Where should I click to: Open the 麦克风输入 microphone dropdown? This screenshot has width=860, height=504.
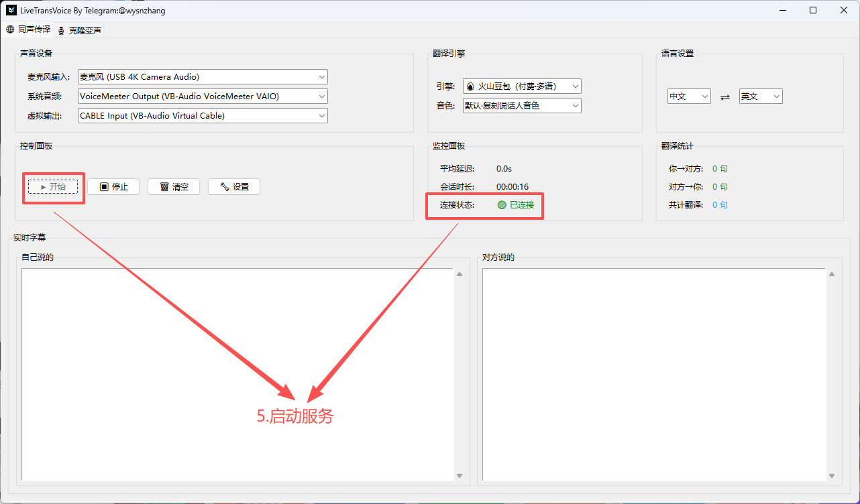[x=203, y=77]
